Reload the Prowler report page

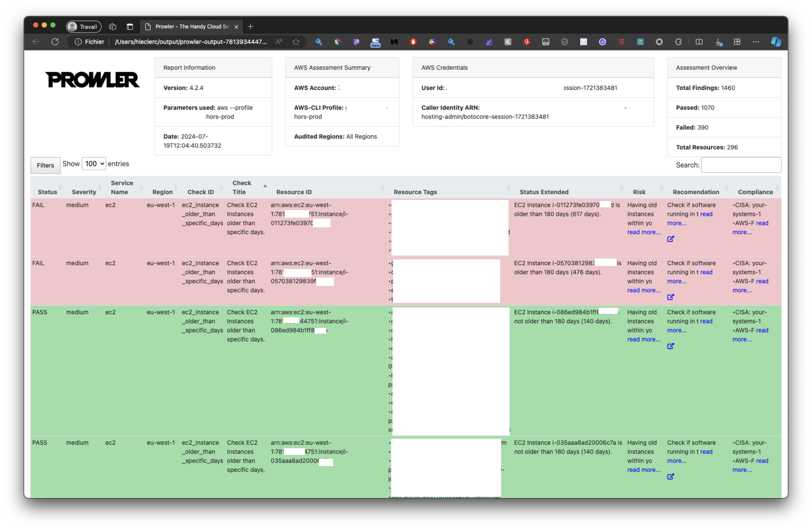click(x=55, y=42)
